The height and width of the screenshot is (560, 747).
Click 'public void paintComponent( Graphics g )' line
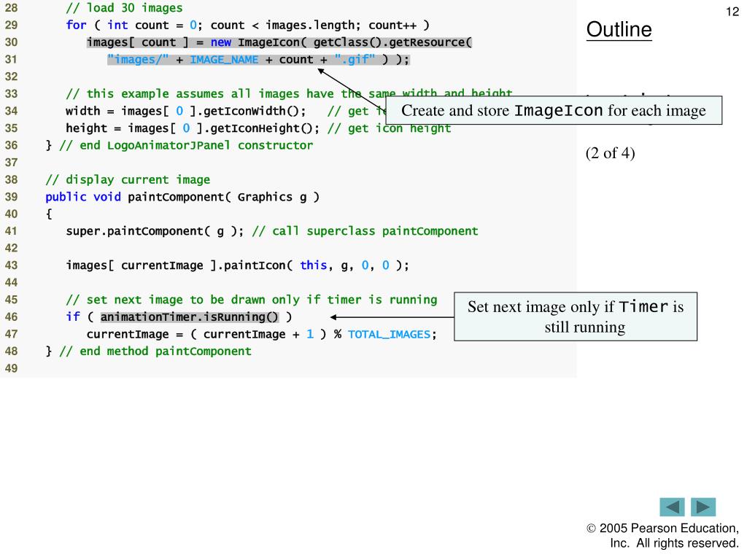(182, 197)
